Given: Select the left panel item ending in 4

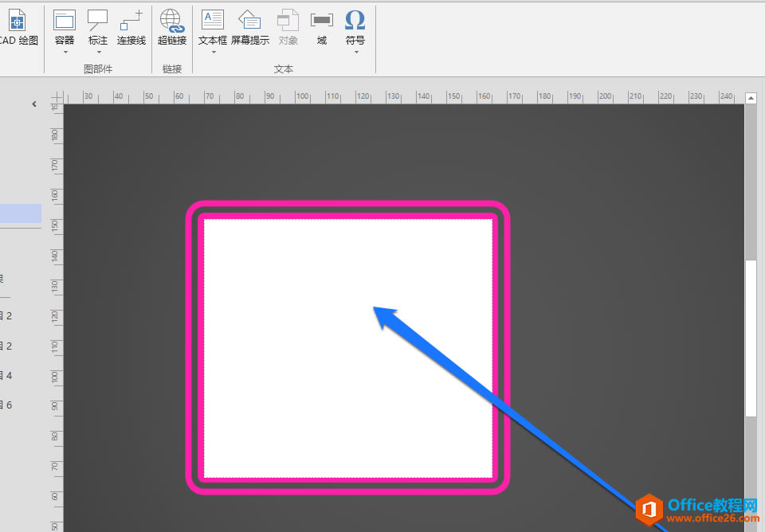Looking at the screenshot, I should [x=8, y=375].
